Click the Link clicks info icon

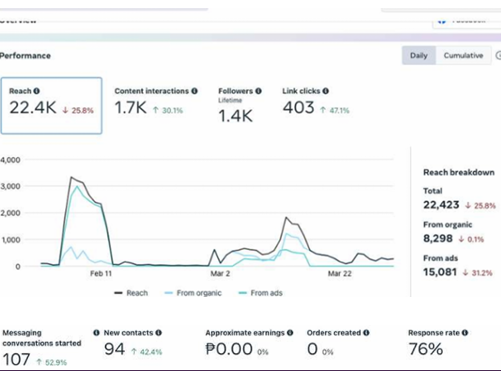[326, 91]
